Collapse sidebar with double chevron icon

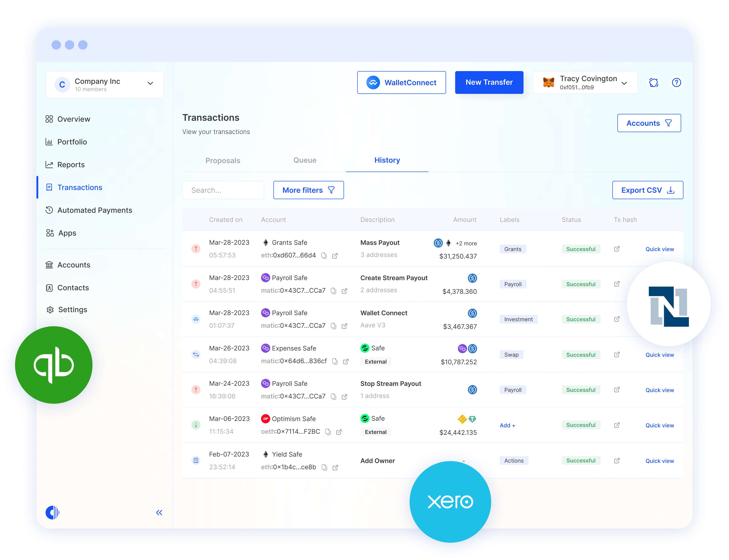tap(159, 512)
